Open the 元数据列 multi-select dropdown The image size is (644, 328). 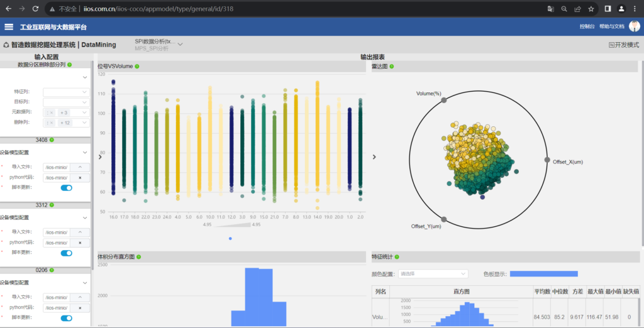66,112
